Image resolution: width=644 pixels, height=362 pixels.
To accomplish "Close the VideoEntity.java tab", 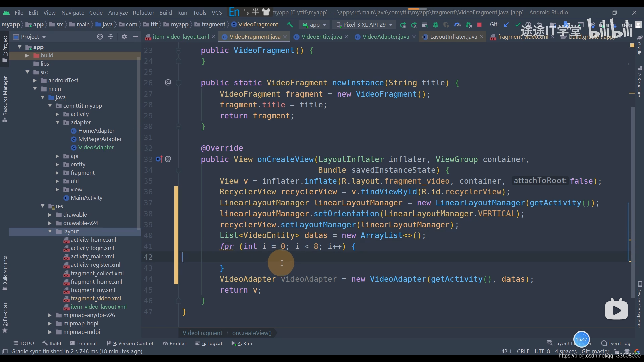I will point(346,37).
